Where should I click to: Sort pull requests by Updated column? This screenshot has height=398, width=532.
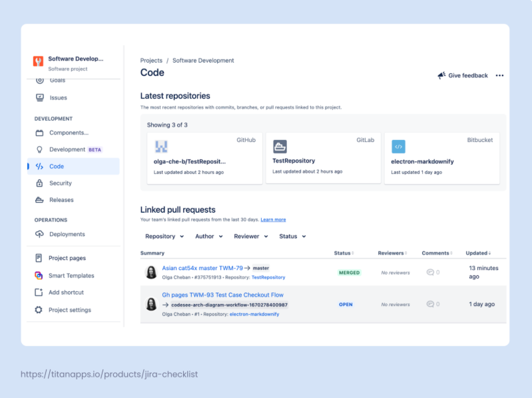[478, 253]
